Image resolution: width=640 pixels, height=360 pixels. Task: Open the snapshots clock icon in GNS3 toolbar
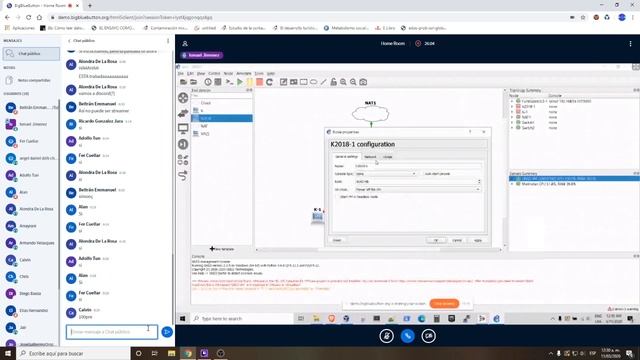pos(208,82)
